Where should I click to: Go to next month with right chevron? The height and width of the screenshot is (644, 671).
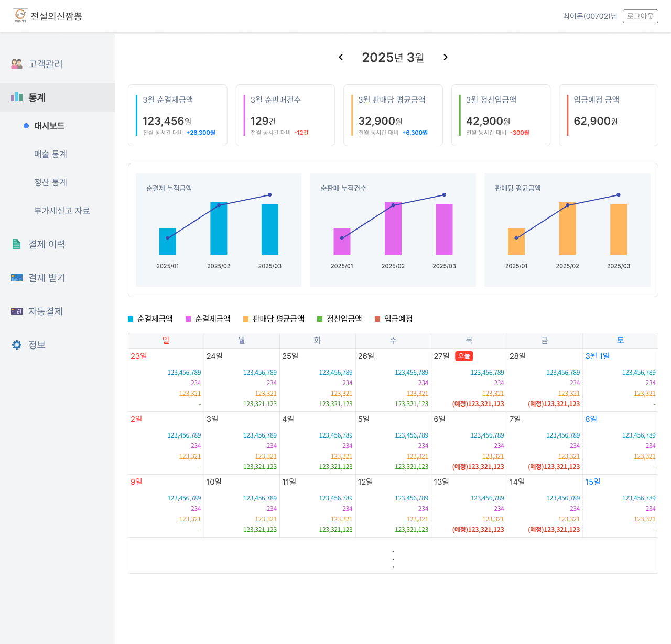click(x=445, y=57)
